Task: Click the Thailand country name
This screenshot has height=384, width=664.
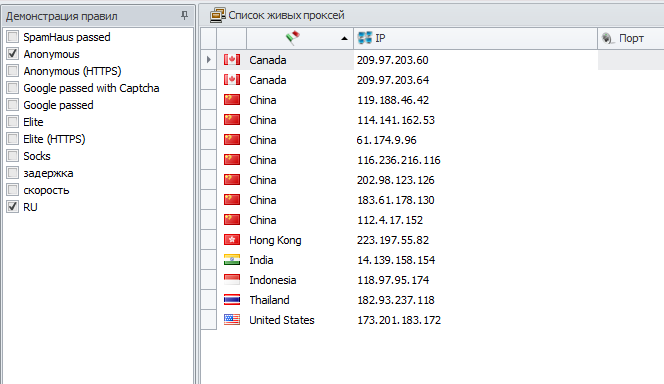Action: (269, 300)
